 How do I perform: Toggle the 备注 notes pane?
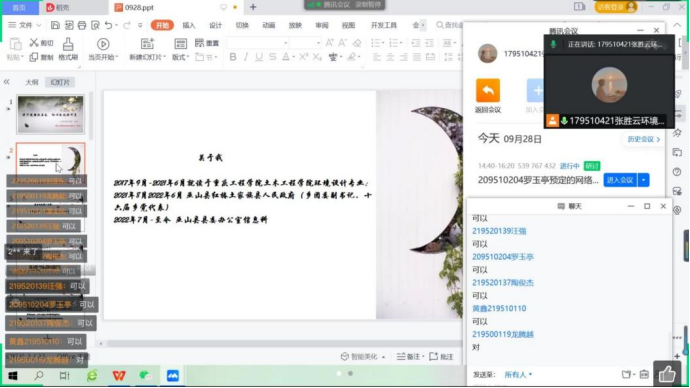(x=409, y=357)
